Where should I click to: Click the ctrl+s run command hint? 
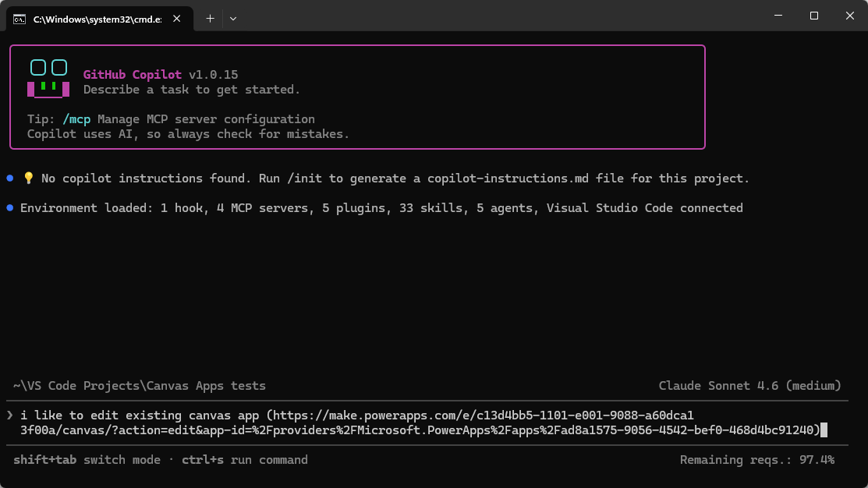[244, 460]
